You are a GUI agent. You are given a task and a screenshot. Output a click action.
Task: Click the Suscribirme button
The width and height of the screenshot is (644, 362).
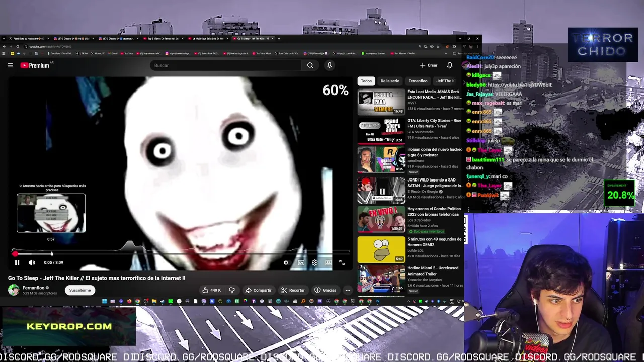[80, 290]
